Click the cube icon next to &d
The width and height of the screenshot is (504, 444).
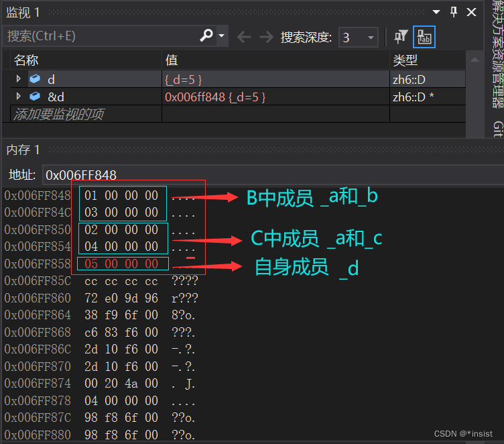(35, 96)
